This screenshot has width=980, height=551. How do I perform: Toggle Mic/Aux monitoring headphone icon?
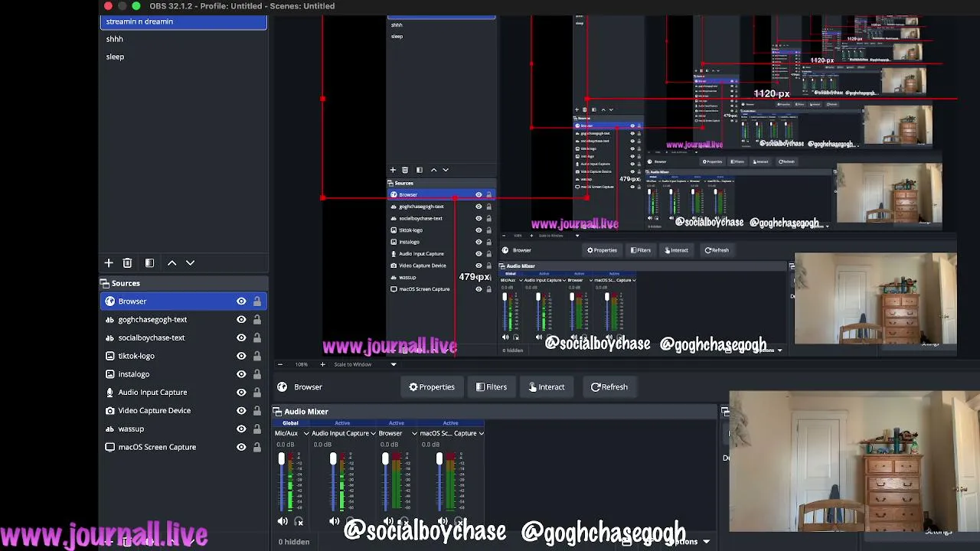click(299, 521)
